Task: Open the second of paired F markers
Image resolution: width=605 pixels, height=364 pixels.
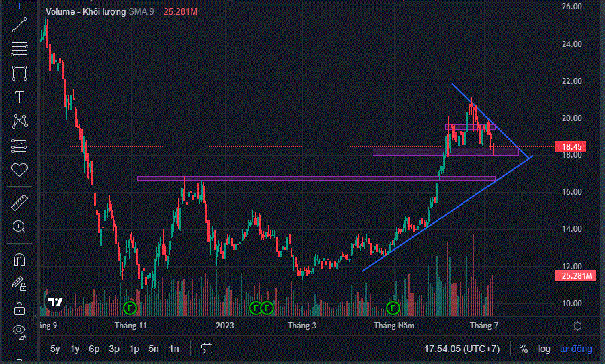Action: [x=267, y=308]
